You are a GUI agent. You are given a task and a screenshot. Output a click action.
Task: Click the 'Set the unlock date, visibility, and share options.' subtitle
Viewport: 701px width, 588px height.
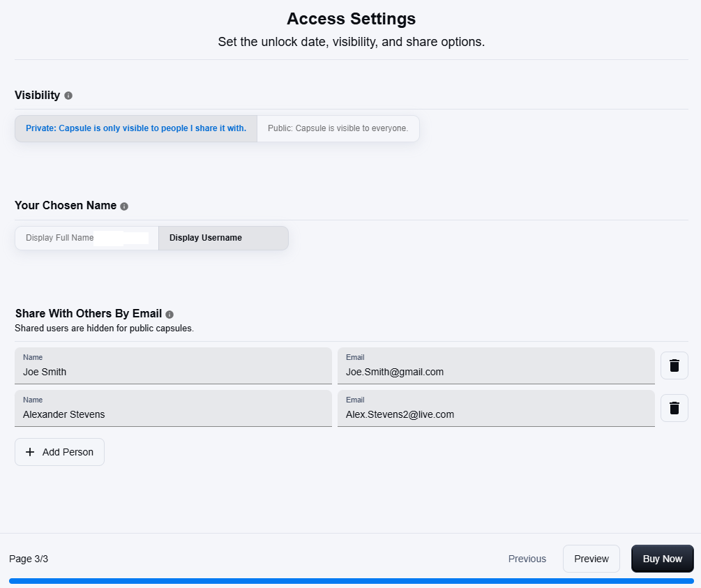(x=352, y=42)
